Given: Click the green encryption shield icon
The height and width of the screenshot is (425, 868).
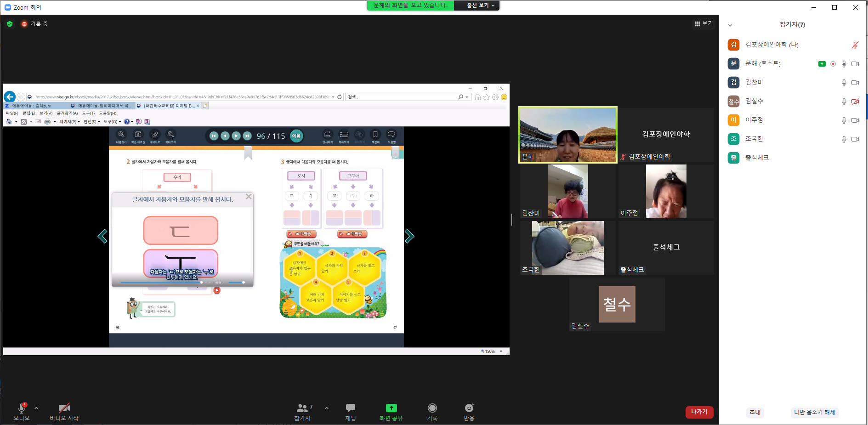Looking at the screenshot, I should tap(10, 24).
